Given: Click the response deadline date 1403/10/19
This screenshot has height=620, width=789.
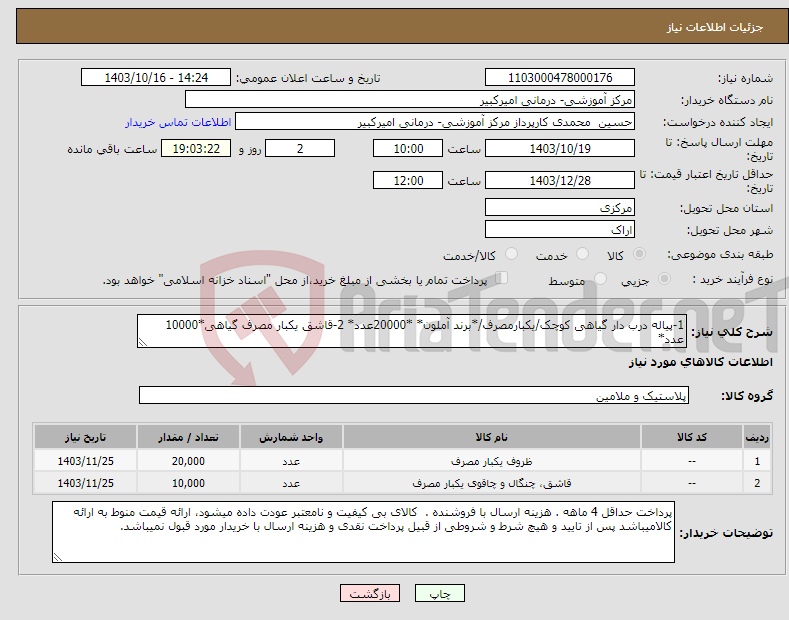Looking at the screenshot, I should (x=560, y=148).
